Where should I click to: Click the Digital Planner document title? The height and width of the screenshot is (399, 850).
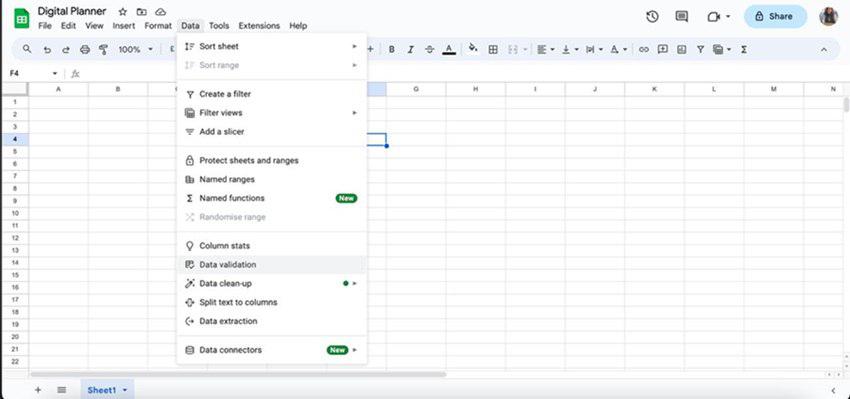click(x=72, y=11)
